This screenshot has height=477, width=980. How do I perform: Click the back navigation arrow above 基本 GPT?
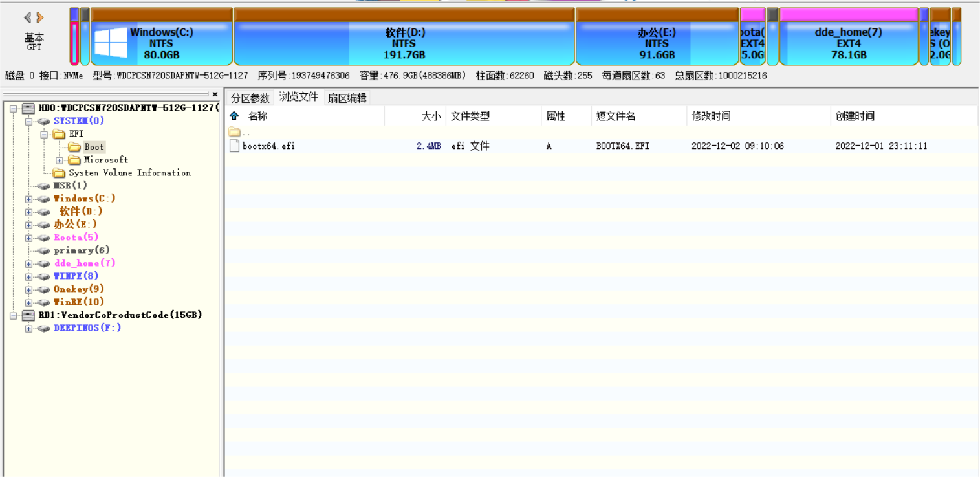click(x=27, y=18)
